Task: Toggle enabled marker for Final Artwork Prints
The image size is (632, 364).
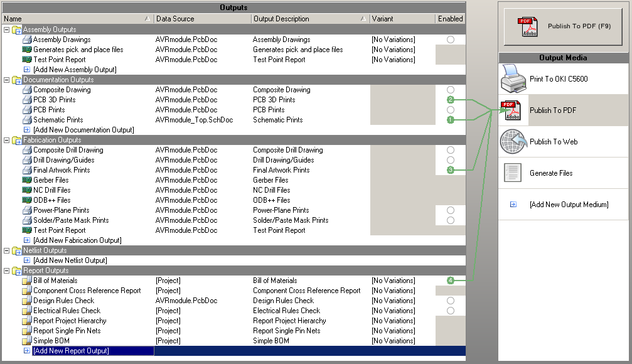Action: coord(451,170)
